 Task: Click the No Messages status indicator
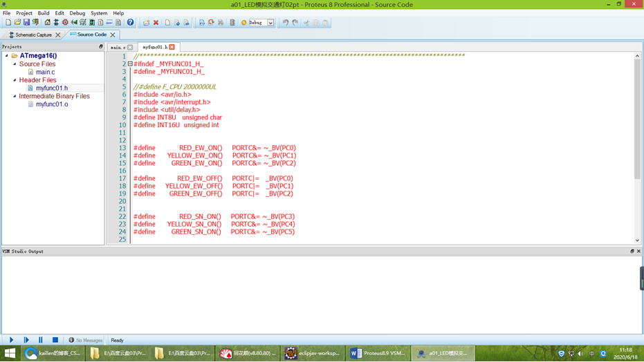coord(86,341)
